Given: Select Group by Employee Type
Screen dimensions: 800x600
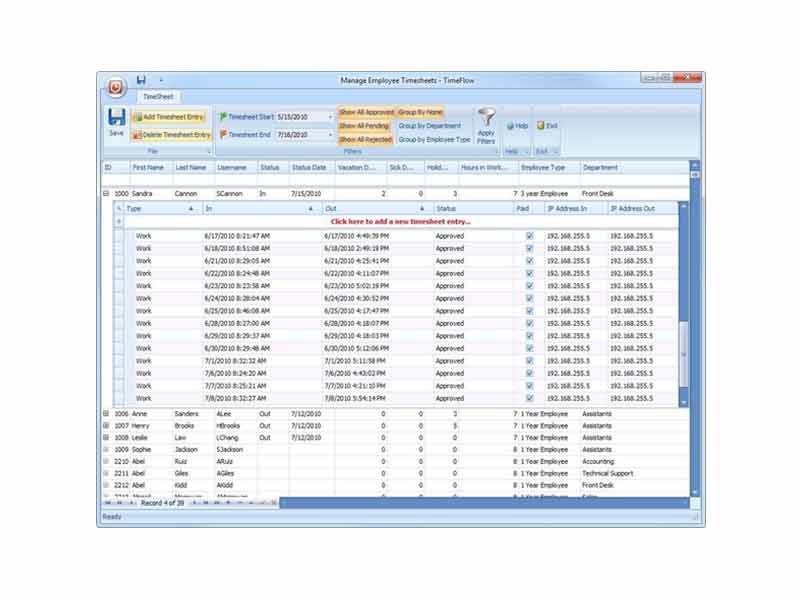Looking at the screenshot, I should 434,139.
